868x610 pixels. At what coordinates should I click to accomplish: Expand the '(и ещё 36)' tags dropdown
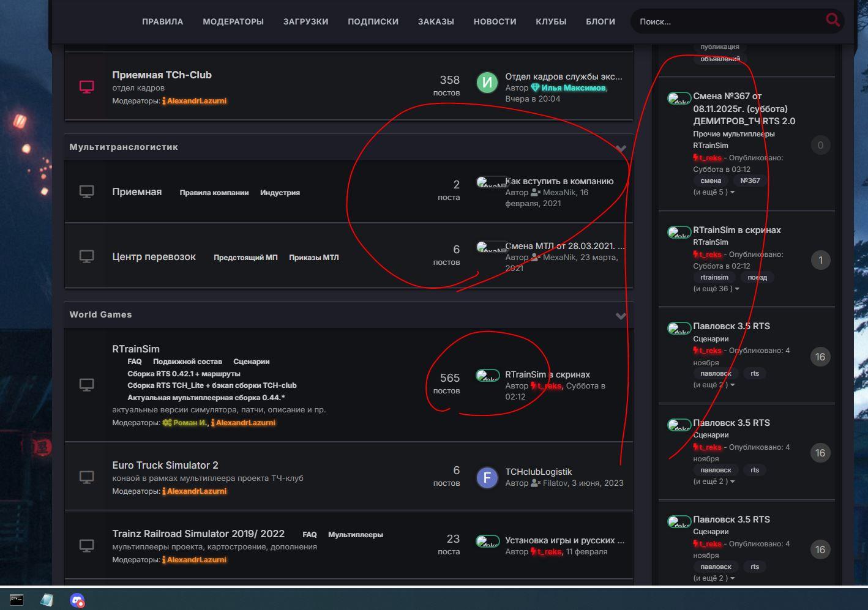(716, 289)
